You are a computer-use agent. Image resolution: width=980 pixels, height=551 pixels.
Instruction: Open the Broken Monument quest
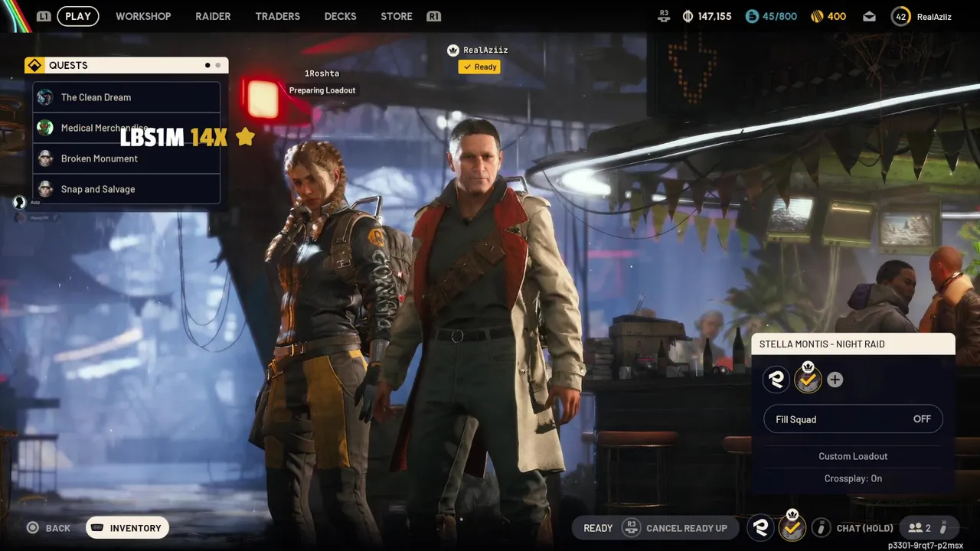point(126,158)
